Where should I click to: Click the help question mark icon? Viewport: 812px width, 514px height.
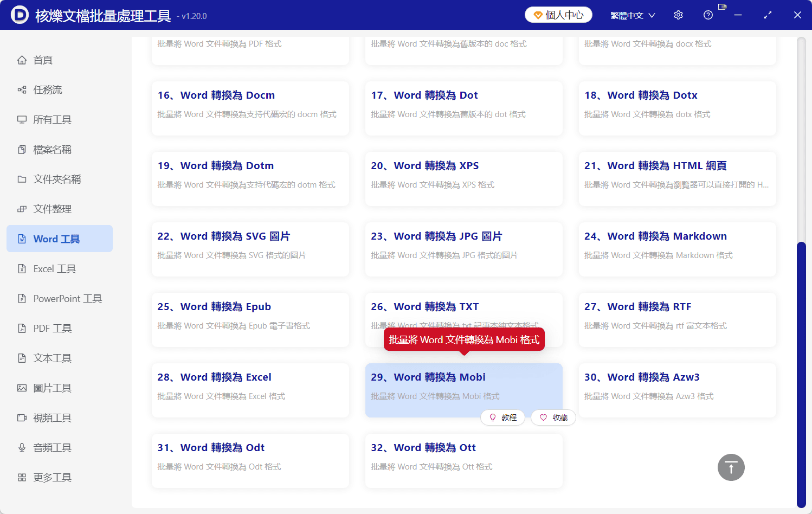[708, 15]
